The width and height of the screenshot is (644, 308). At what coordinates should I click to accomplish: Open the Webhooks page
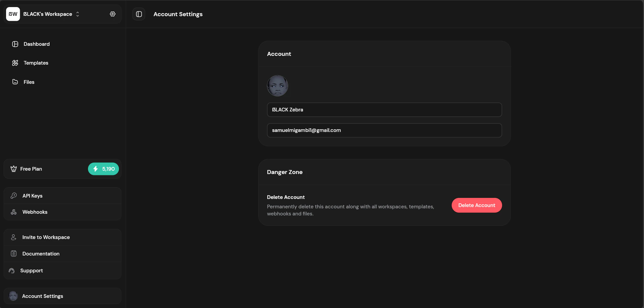[63, 212]
